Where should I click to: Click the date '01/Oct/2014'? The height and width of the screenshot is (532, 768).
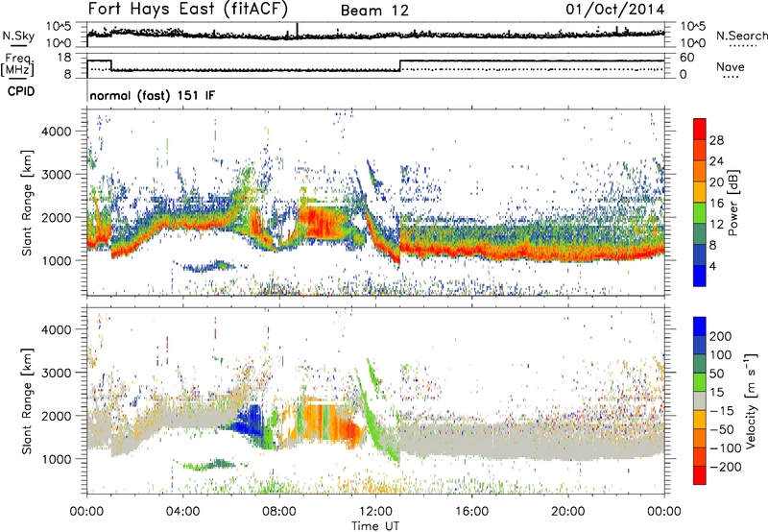(615, 10)
